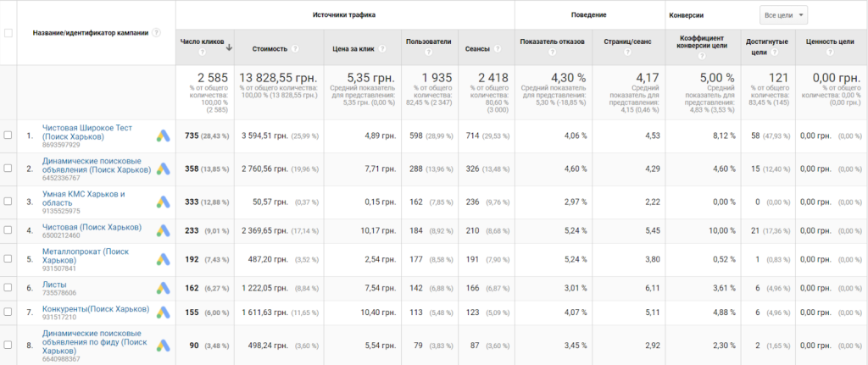The height and width of the screenshot is (365, 868).
Task: Click conversion rate cell 8,12 %
Action: (724, 135)
